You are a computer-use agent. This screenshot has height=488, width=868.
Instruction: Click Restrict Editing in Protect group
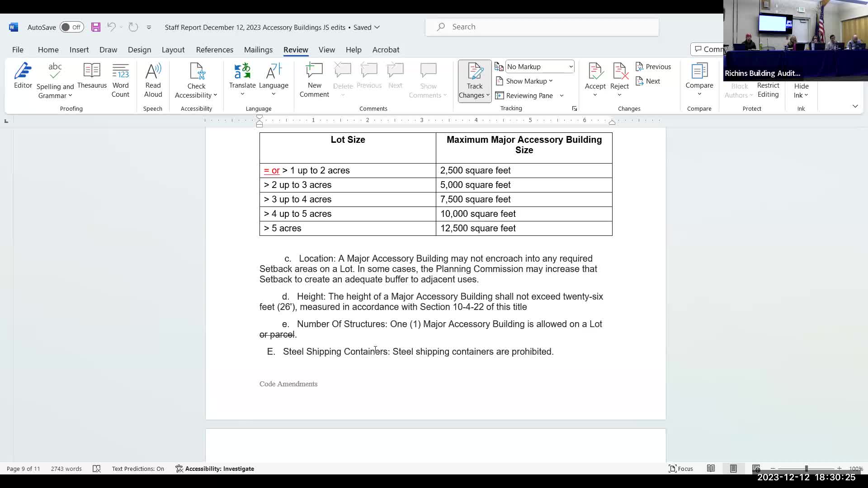(x=768, y=90)
